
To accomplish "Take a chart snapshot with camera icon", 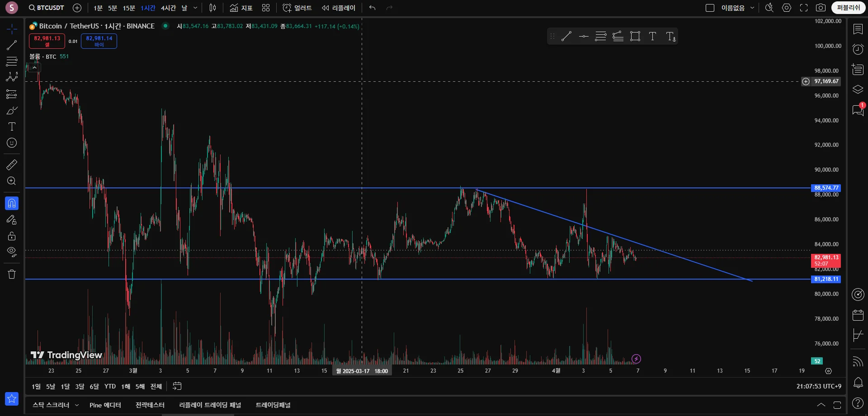I will coord(821,8).
